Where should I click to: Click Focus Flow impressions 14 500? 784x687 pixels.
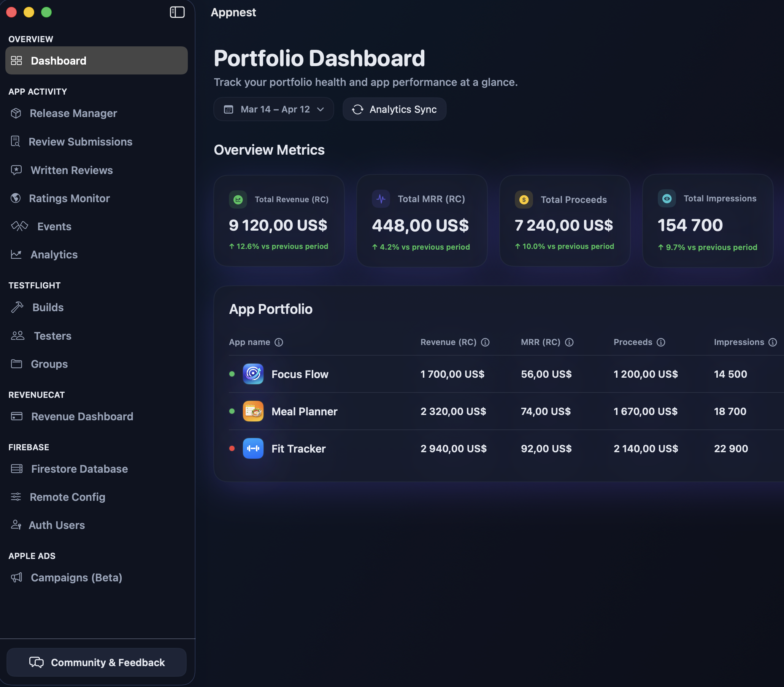(x=730, y=374)
